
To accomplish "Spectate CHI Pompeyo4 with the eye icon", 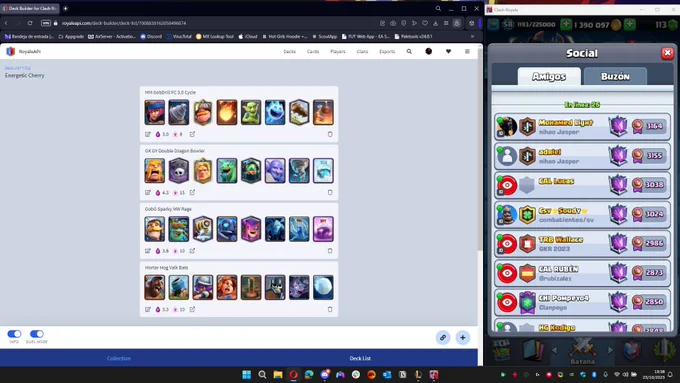I will click(507, 302).
